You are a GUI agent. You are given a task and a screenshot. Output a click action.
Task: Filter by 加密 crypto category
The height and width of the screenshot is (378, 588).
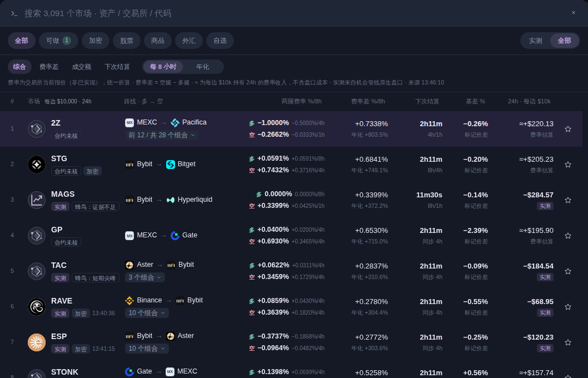[x=96, y=41]
